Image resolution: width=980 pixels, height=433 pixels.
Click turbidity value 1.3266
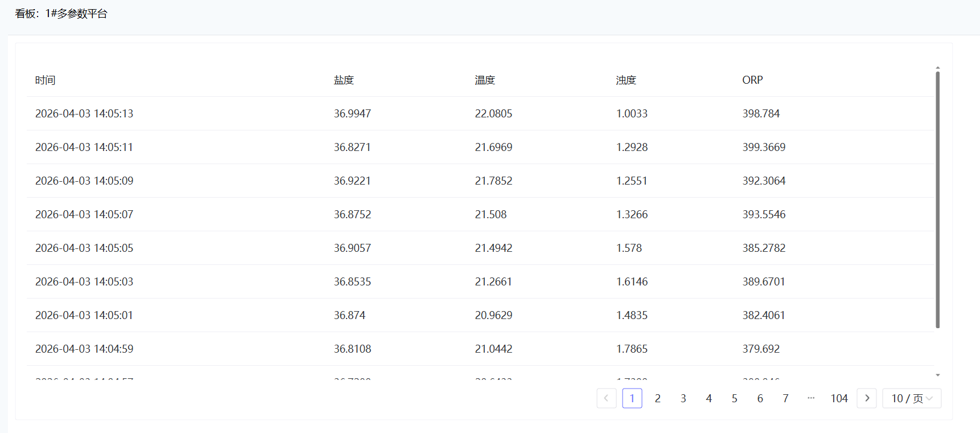click(632, 214)
